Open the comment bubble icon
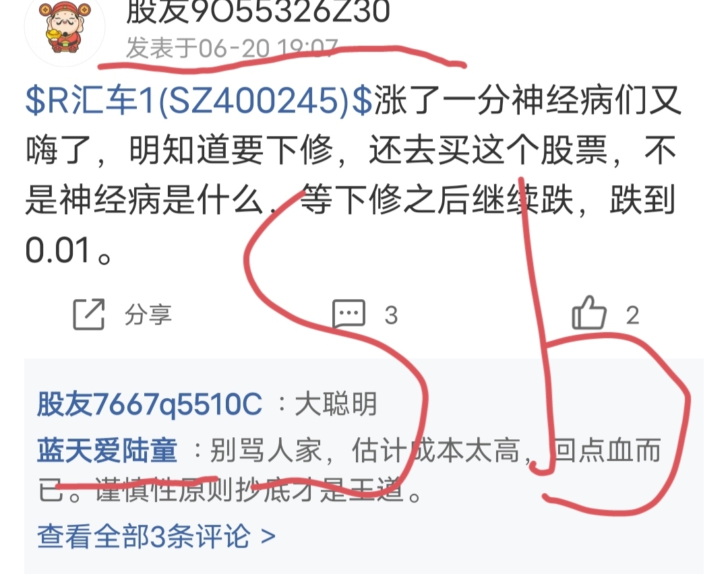728x574 pixels. click(x=348, y=314)
